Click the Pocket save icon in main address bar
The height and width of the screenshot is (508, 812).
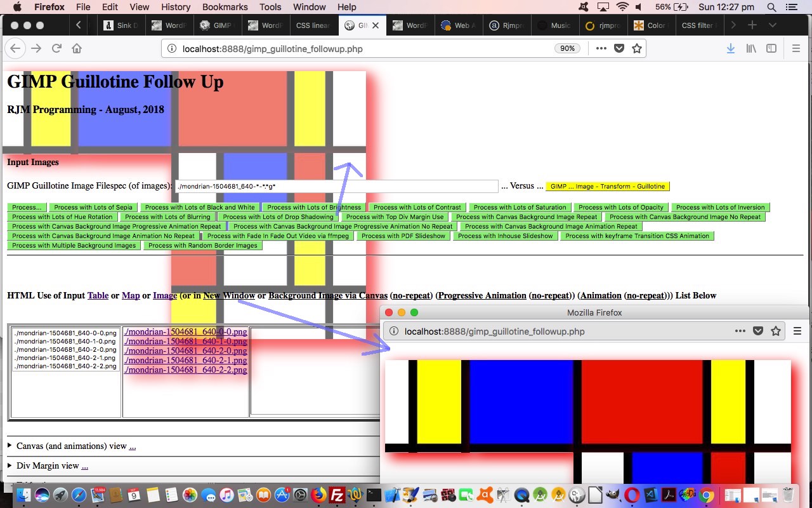pos(619,49)
